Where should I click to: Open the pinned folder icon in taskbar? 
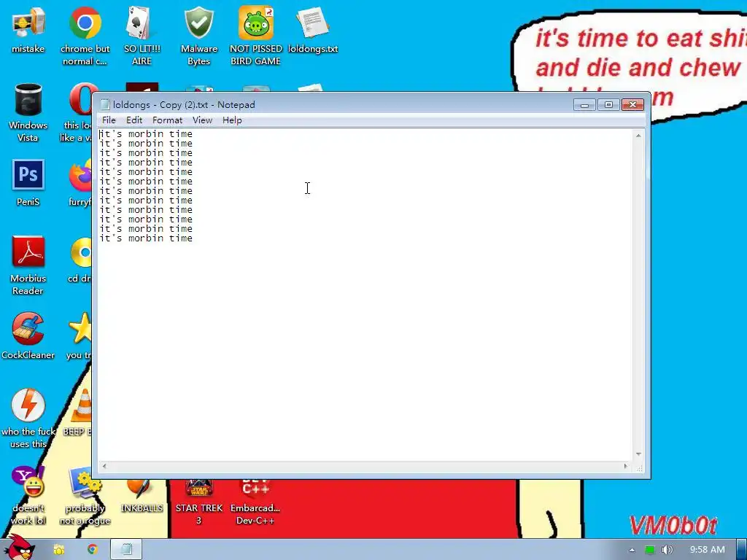coord(58,550)
